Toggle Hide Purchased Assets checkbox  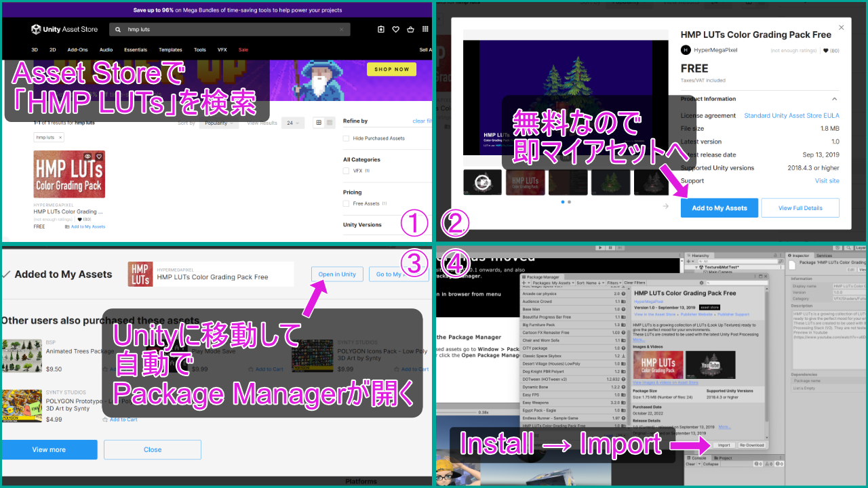coord(346,138)
